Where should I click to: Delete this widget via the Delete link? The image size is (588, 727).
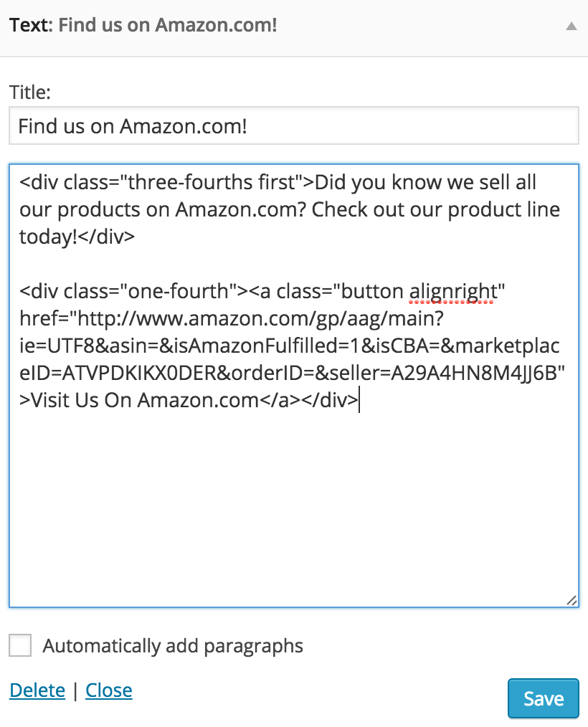(37, 690)
